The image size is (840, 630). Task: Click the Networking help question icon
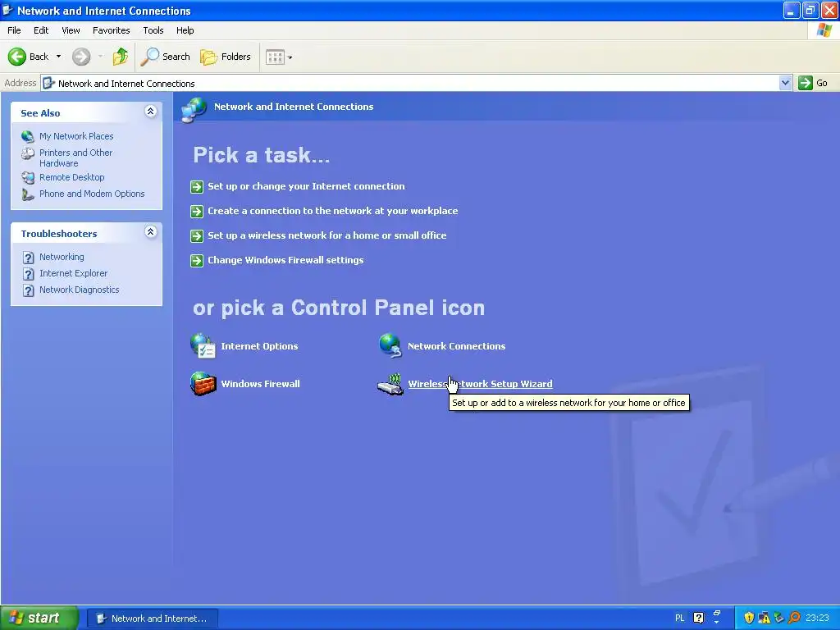(x=29, y=258)
